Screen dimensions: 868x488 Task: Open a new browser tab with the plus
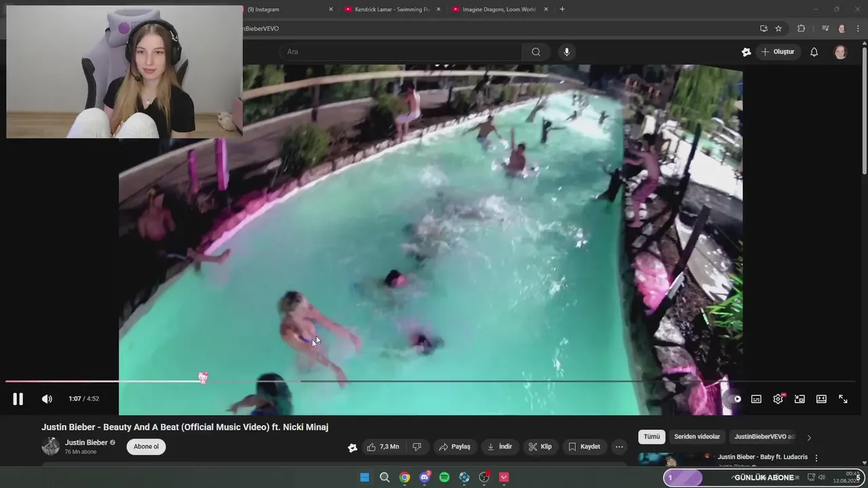[x=562, y=9]
